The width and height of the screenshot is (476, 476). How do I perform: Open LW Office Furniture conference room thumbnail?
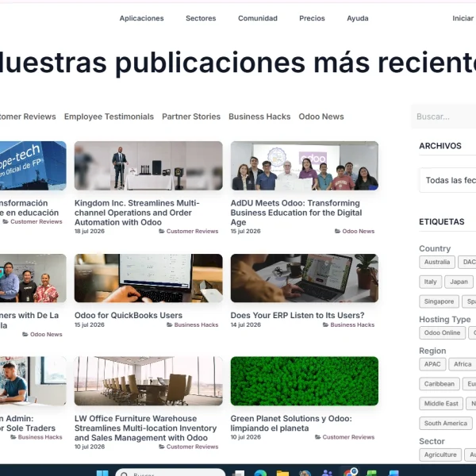148,381
